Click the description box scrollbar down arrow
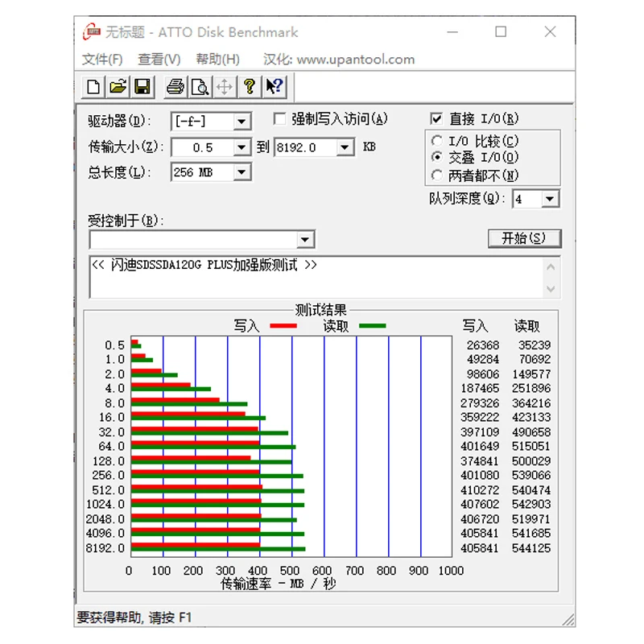644x644 pixels. tap(551, 289)
